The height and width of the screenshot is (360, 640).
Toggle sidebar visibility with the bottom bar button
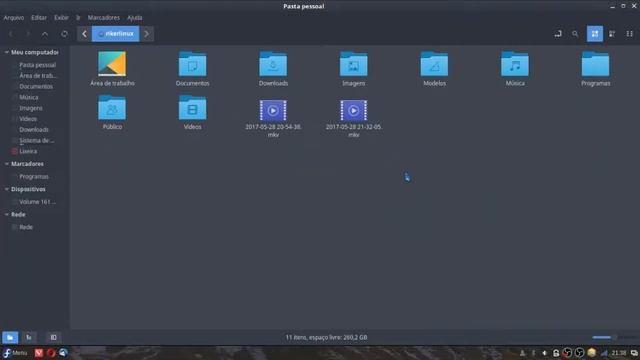(53, 337)
